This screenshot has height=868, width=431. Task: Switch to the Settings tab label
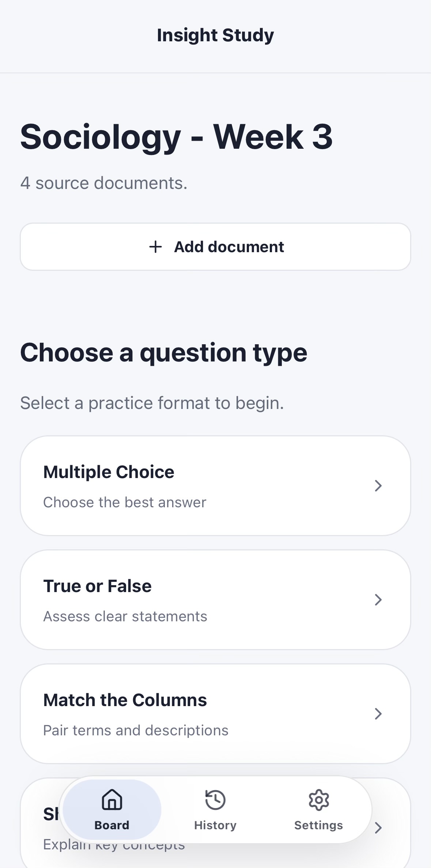(319, 825)
